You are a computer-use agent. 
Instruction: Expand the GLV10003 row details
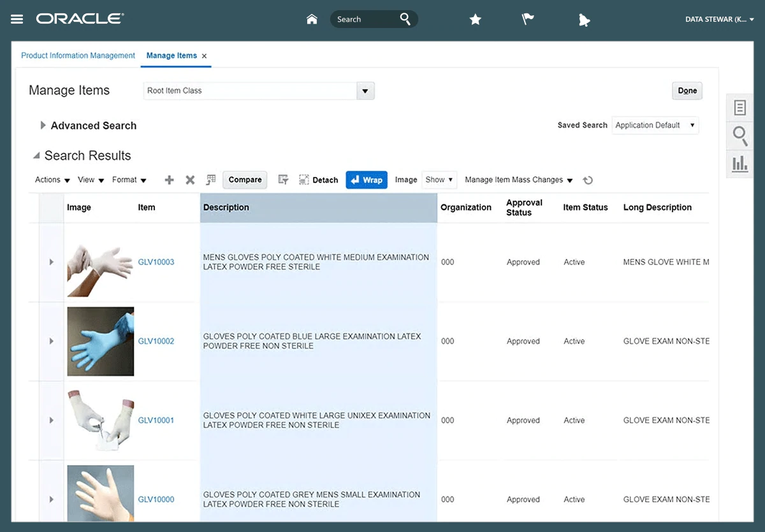52,262
